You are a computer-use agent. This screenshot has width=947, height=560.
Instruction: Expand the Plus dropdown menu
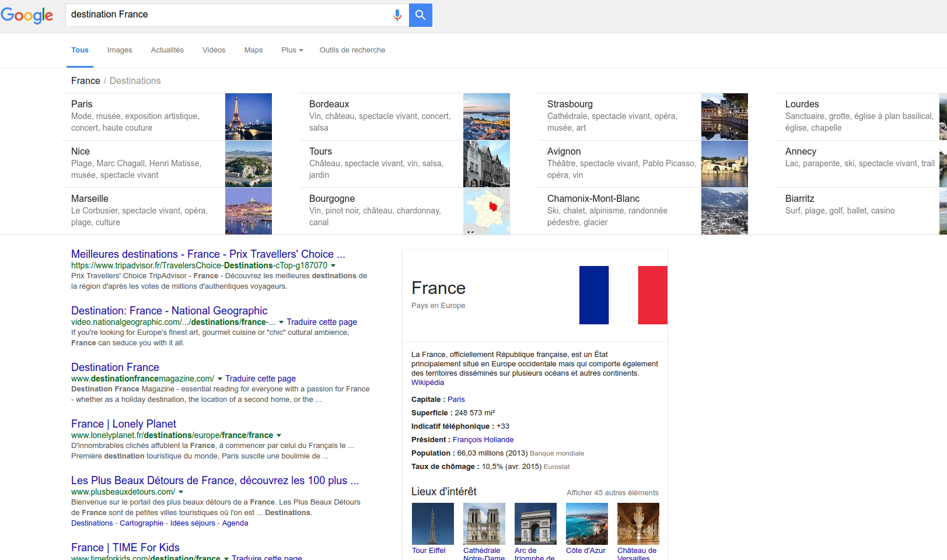click(x=292, y=50)
